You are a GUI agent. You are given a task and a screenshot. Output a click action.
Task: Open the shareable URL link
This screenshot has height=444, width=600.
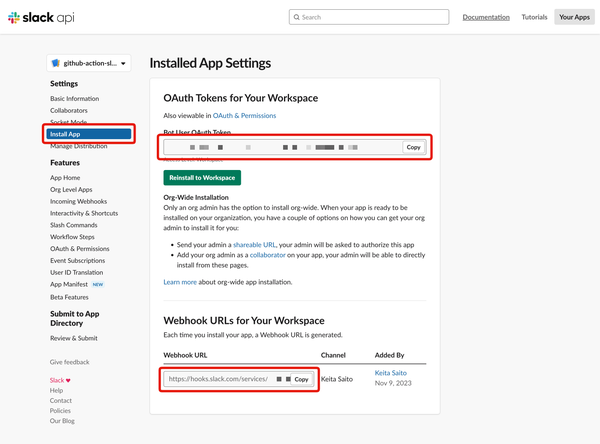coord(254,245)
